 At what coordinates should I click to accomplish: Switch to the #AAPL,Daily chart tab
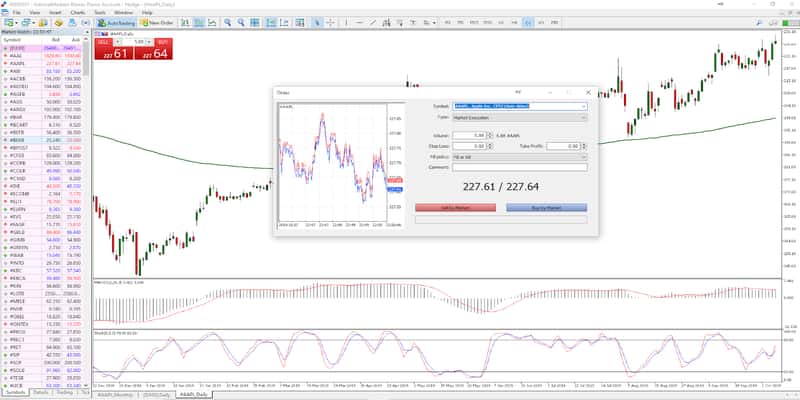pos(193,395)
